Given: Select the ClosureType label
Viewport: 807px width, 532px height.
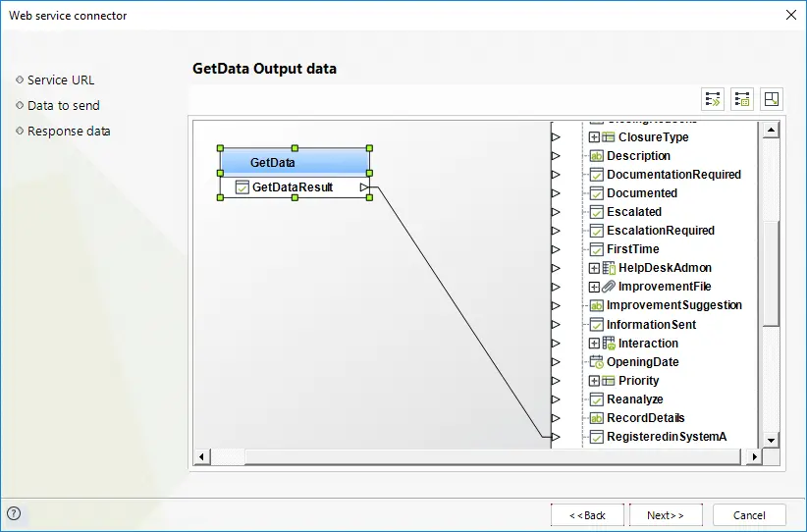Looking at the screenshot, I should click(x=653, y=137).
